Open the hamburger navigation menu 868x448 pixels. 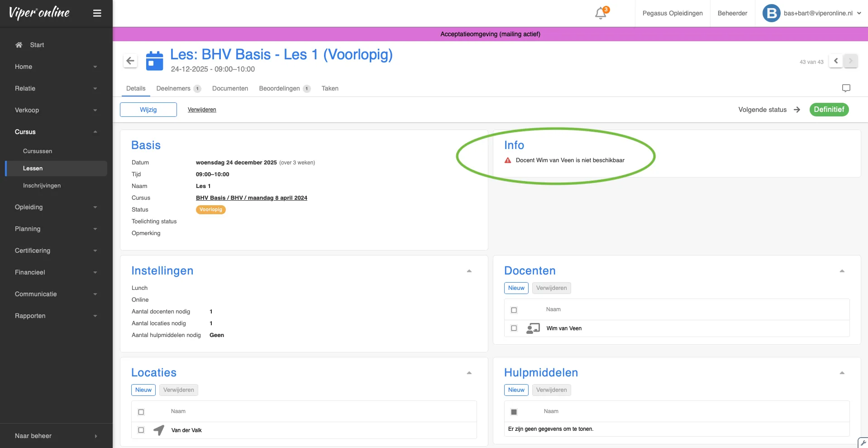(x=97, y=13)
